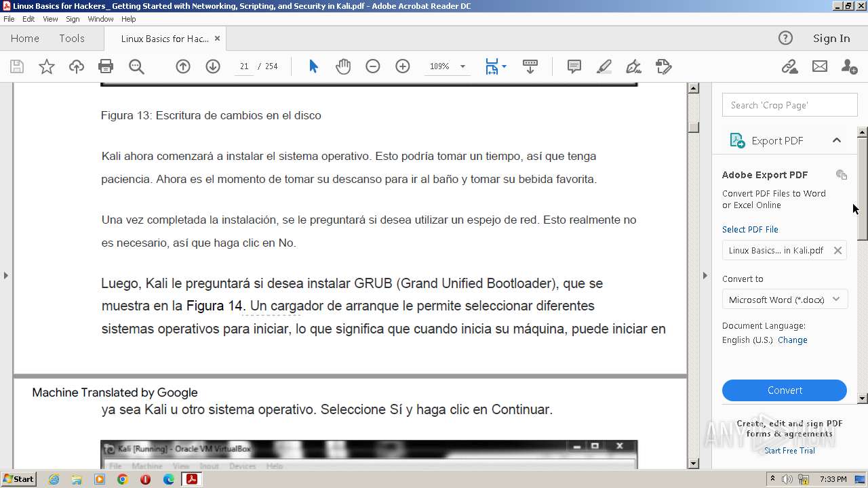Send file by email icon
This screenshot has height=488, width=868.
820,66
